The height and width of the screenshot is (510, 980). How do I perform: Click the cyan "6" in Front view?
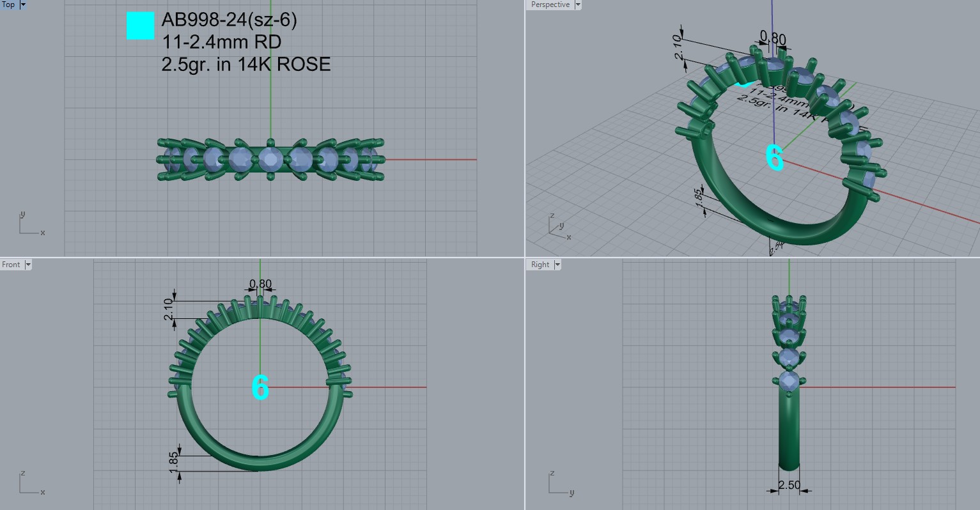click(260, 387)
